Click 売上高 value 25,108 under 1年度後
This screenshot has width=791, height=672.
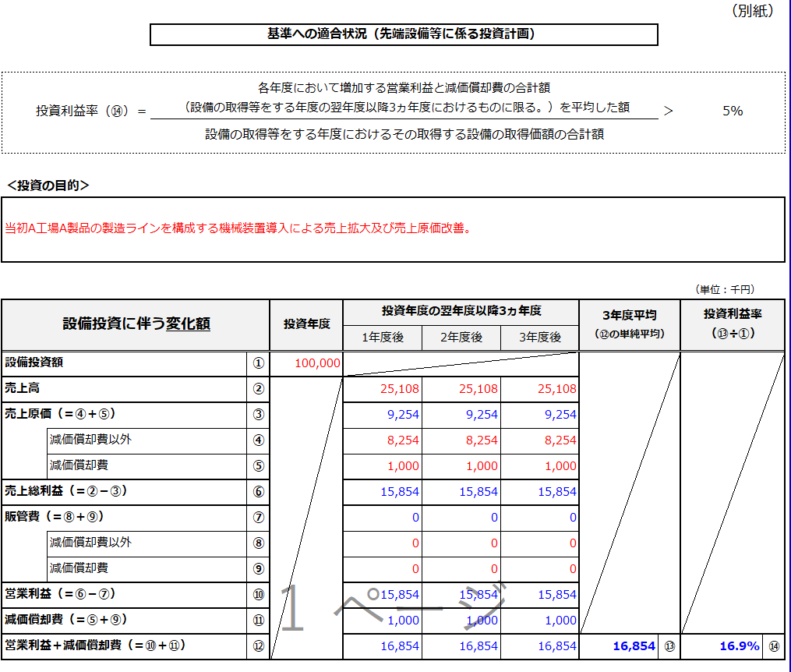(383, 390)
